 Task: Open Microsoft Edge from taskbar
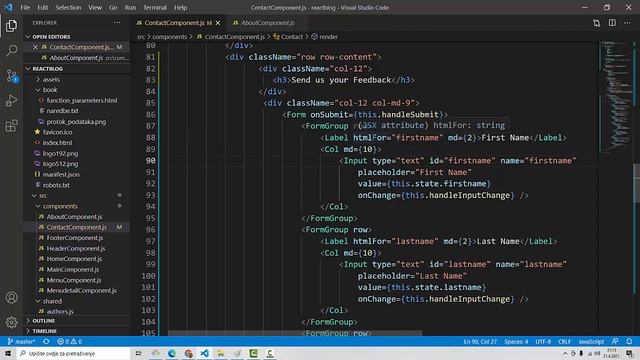[x=172, y=353]
